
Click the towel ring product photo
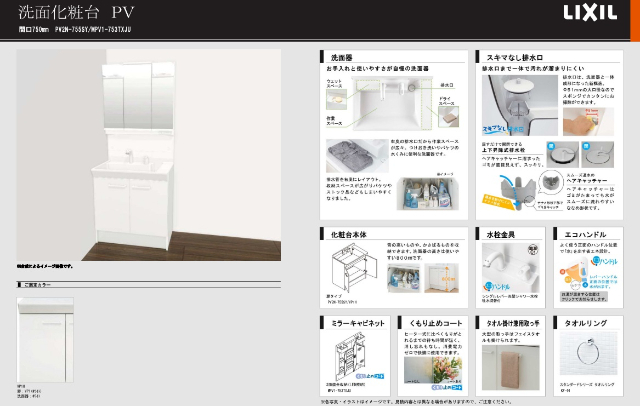coord(588,353)
